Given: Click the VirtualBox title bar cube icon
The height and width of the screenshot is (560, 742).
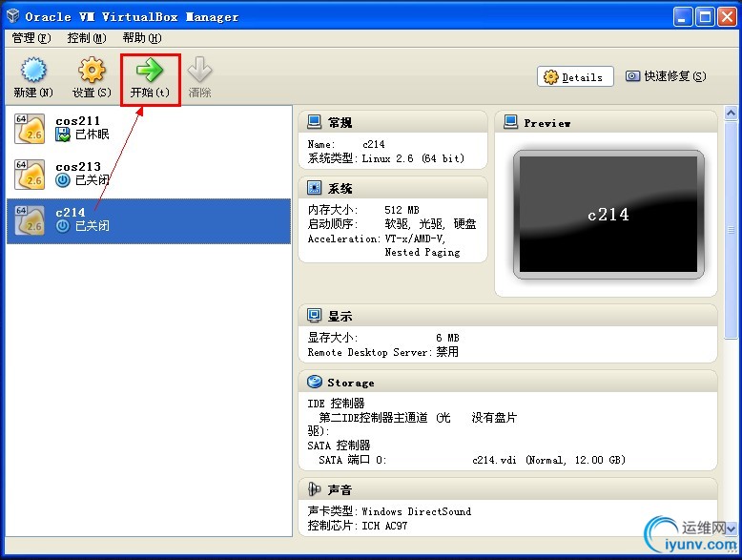Looking at the screenshot, I should (12, 16).
